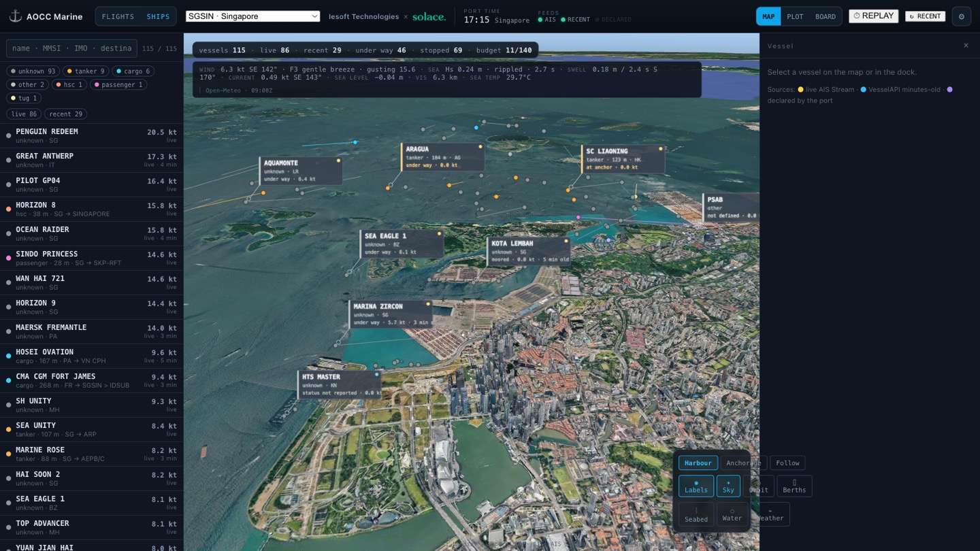Filter by unknown 93 chip
Image resolution: width=980 pixels, height=551 pixels.
pos(33,71)
